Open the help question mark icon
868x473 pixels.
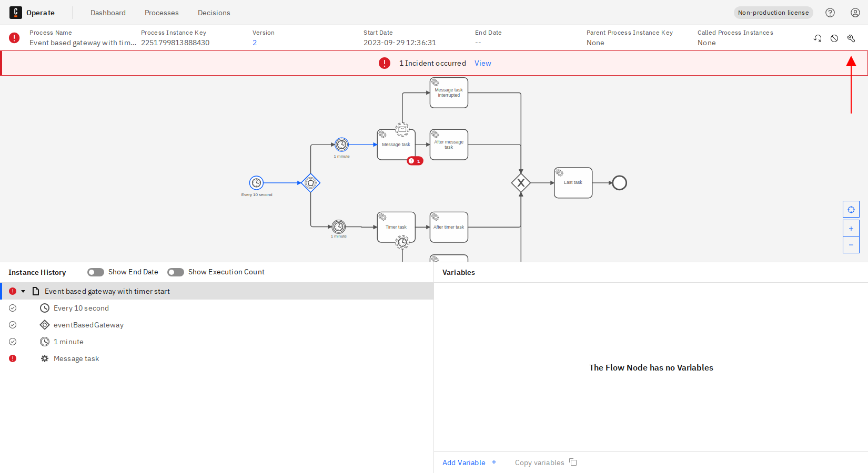830,13
